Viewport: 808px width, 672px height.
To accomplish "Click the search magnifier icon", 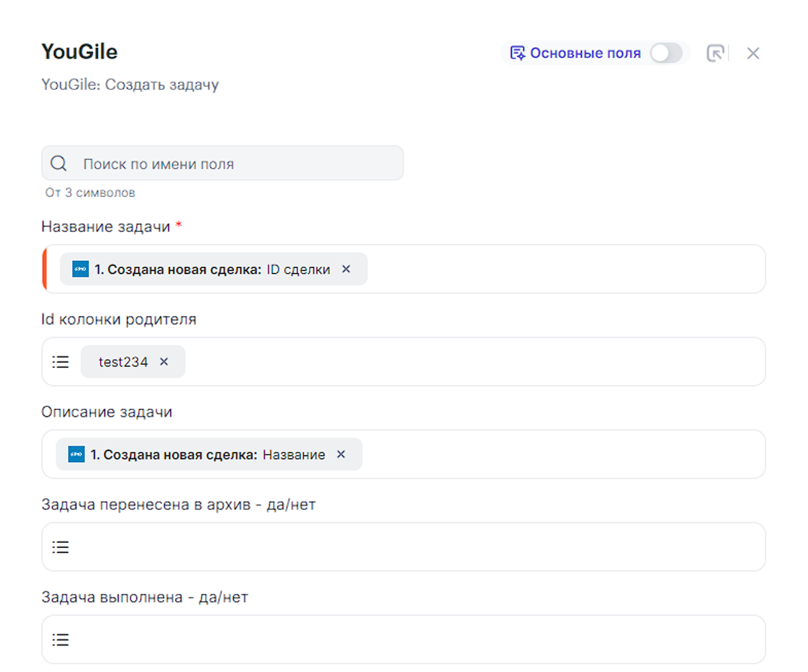I will tap(59, 163).
